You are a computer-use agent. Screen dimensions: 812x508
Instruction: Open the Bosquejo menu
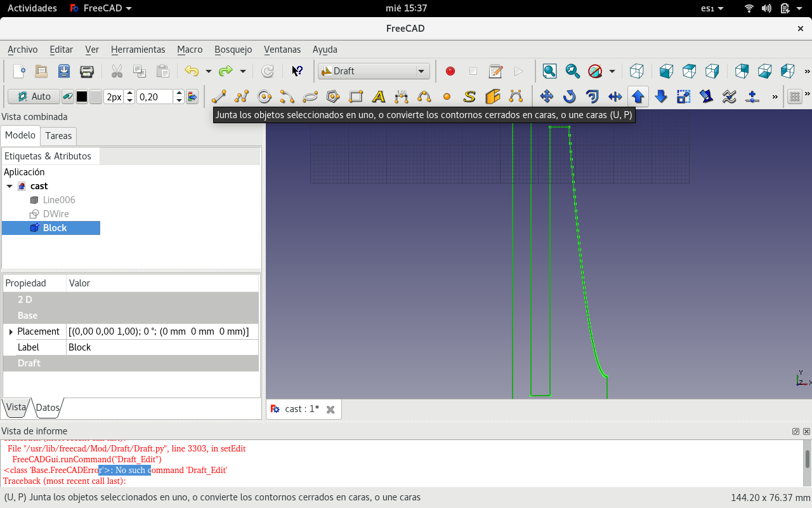pos(233,50)
